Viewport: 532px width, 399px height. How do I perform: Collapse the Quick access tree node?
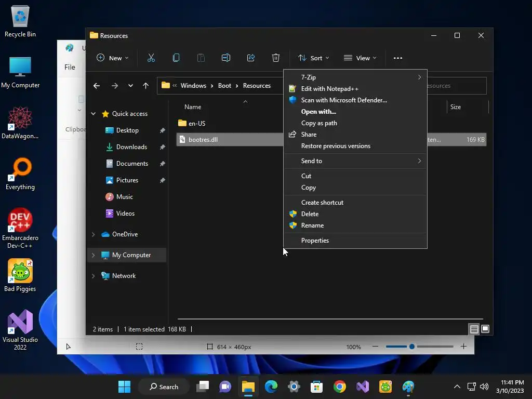click(94, 114)
